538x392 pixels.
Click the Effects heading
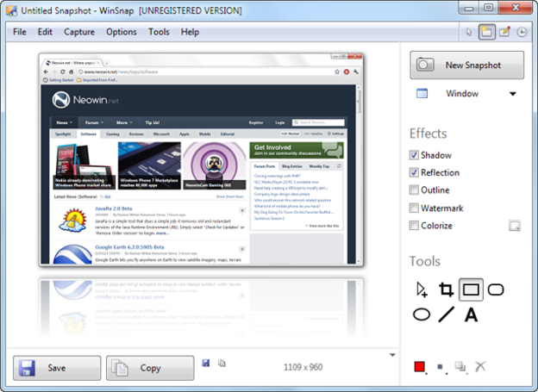(429, 134)
